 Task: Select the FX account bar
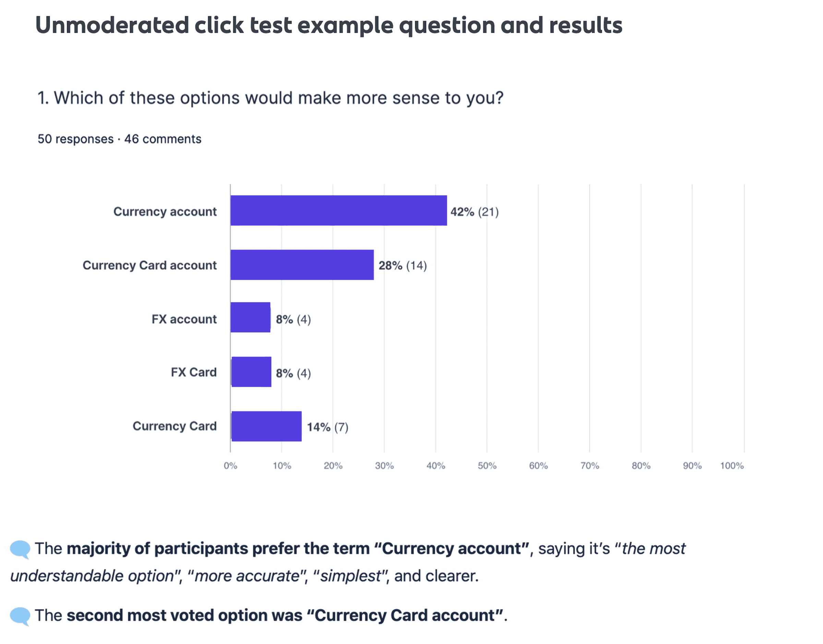click(250, 317)
